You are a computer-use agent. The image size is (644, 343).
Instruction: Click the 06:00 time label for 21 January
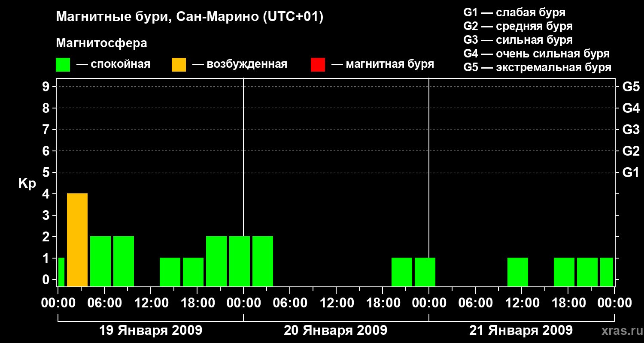(475, 303)
